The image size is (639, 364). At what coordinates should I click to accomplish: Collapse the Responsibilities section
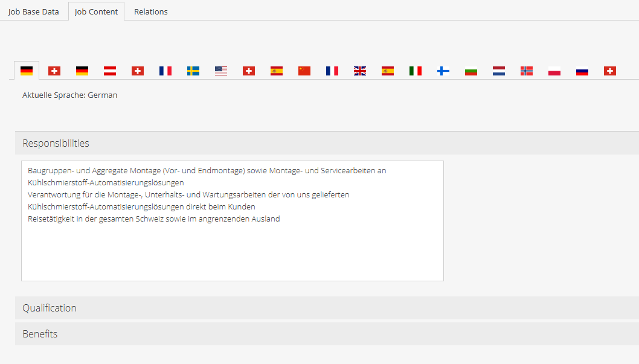pos(56,143)
